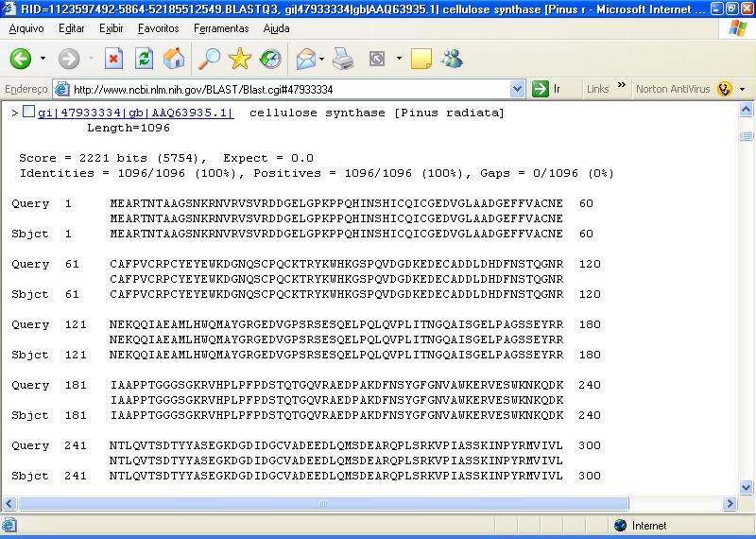Click the 'Sbjct 181' row label

click(x=49, y=415)
